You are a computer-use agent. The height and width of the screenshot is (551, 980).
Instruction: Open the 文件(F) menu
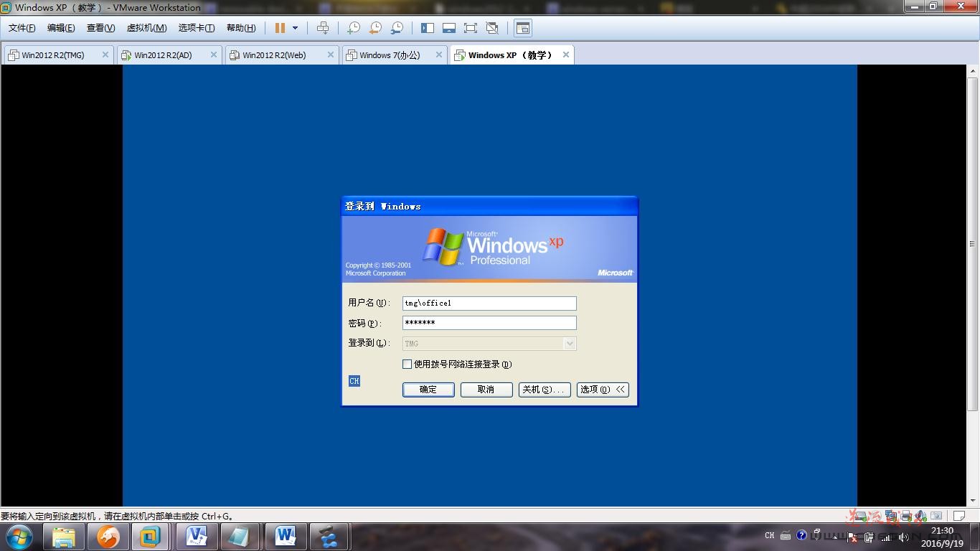(22, 28)
